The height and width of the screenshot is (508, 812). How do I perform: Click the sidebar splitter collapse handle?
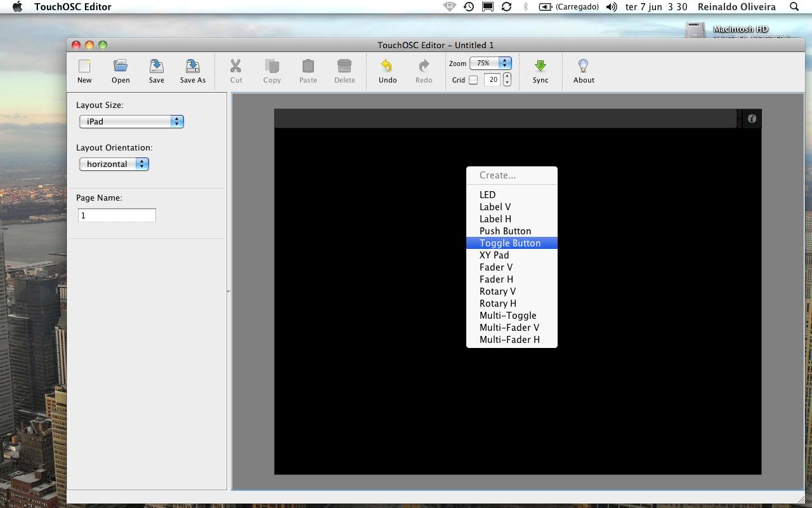pos(228,291)
